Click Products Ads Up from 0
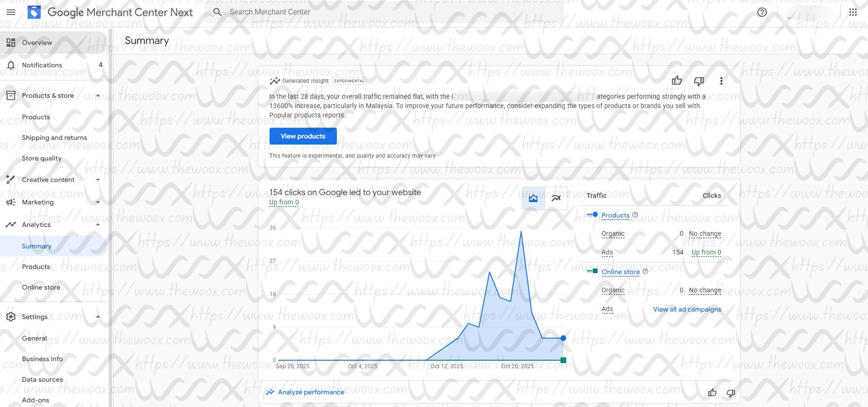The height and width of the screenshot is (407, 868). [x=706, y=252]
